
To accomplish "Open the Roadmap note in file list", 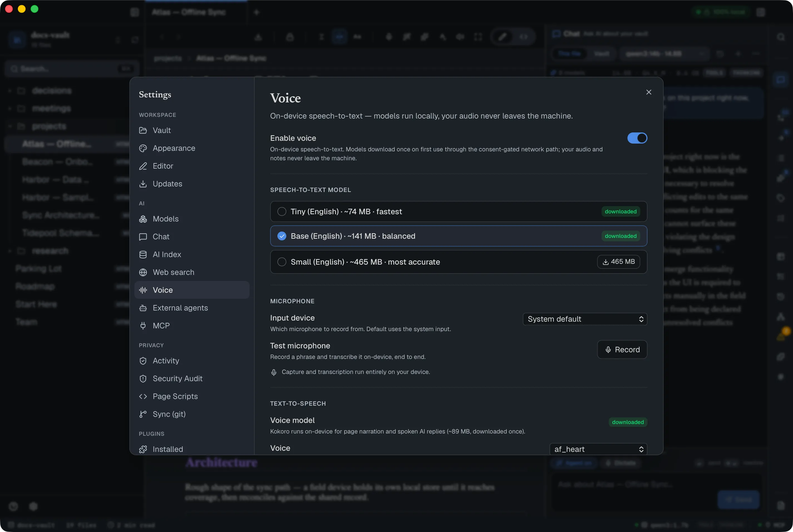I will (x=35, y=286).
